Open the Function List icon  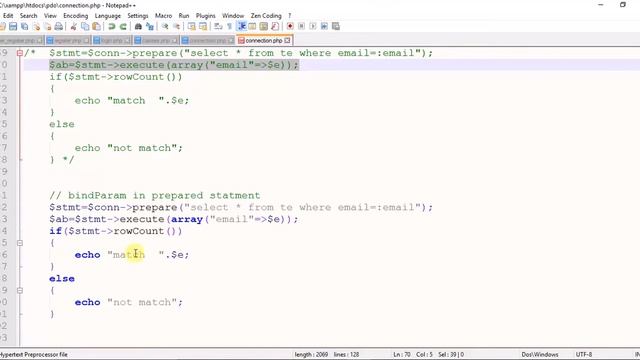[275, 27]
